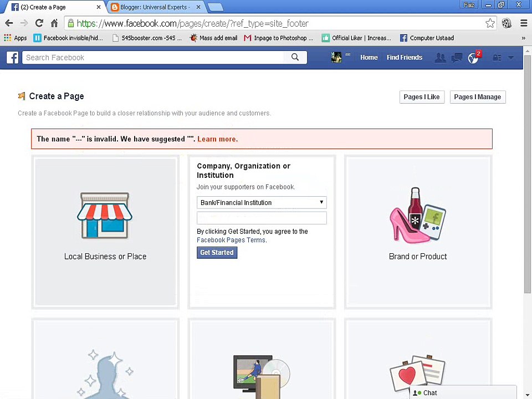Click the company name input field

[x=262, y=218]
